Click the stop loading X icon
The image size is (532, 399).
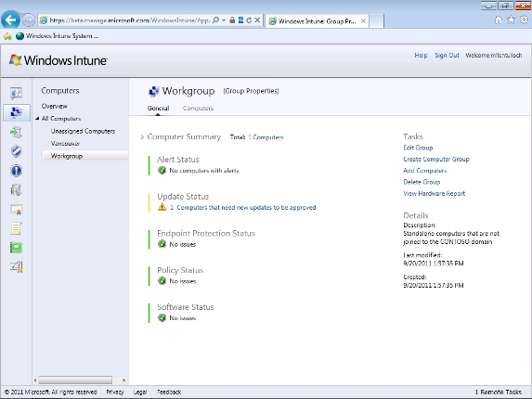[x=257, y=20]
